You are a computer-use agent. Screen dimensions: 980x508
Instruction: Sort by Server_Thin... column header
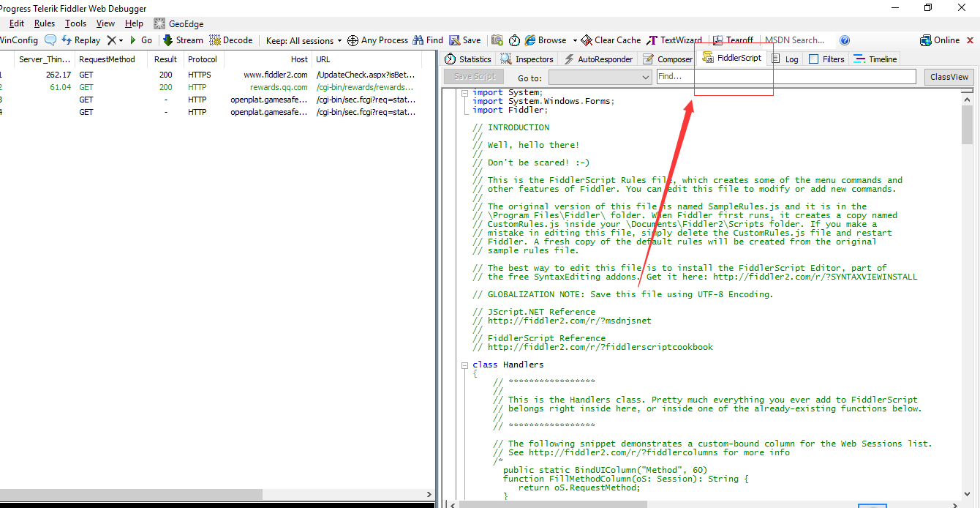click(x=45, y=59)
